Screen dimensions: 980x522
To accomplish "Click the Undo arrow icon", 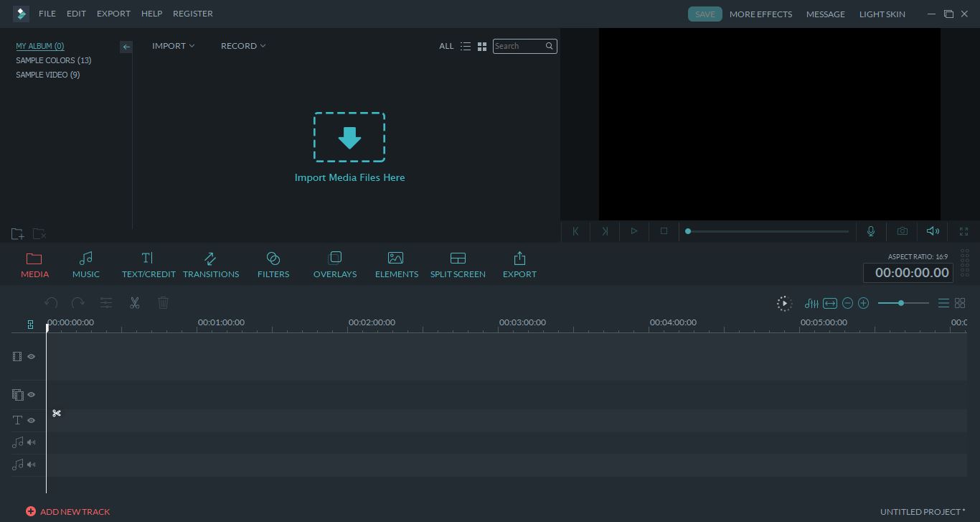I will (51, 303).
